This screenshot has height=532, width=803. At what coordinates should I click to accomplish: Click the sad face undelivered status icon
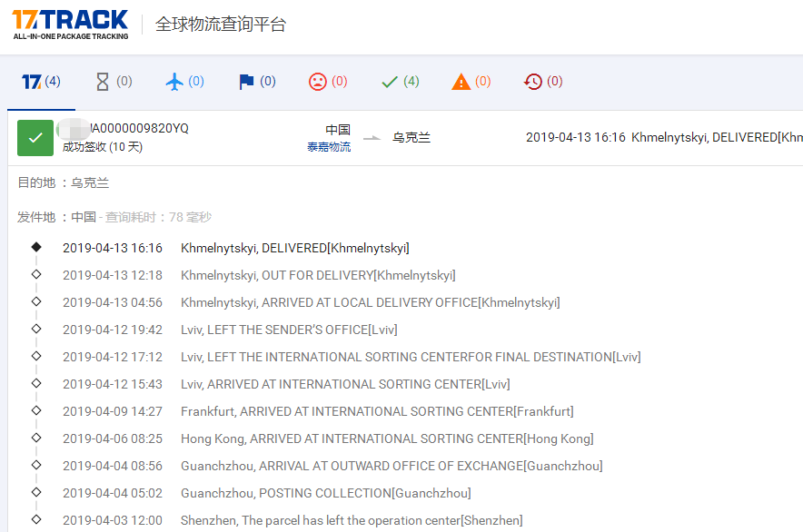tap(318, 81)
